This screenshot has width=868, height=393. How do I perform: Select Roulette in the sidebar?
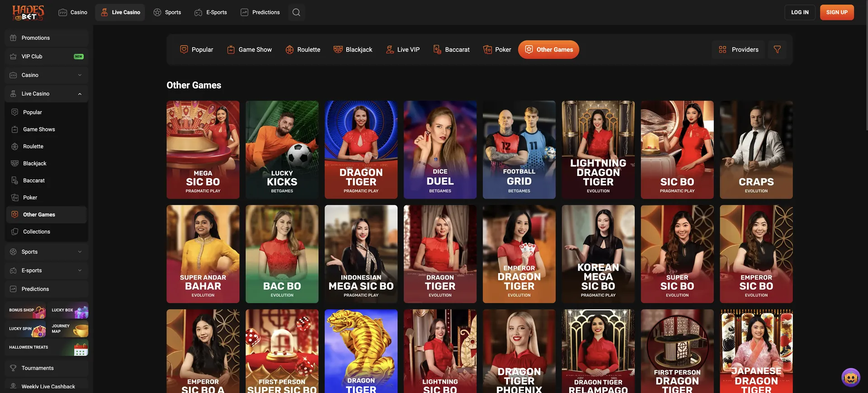tap(47, 147)
